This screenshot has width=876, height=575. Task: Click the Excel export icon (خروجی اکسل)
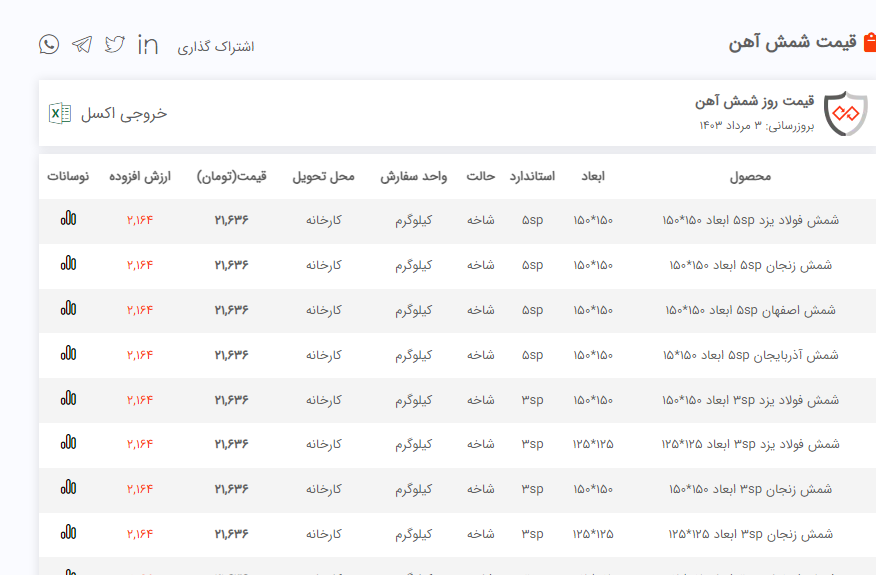click(60, 113)
